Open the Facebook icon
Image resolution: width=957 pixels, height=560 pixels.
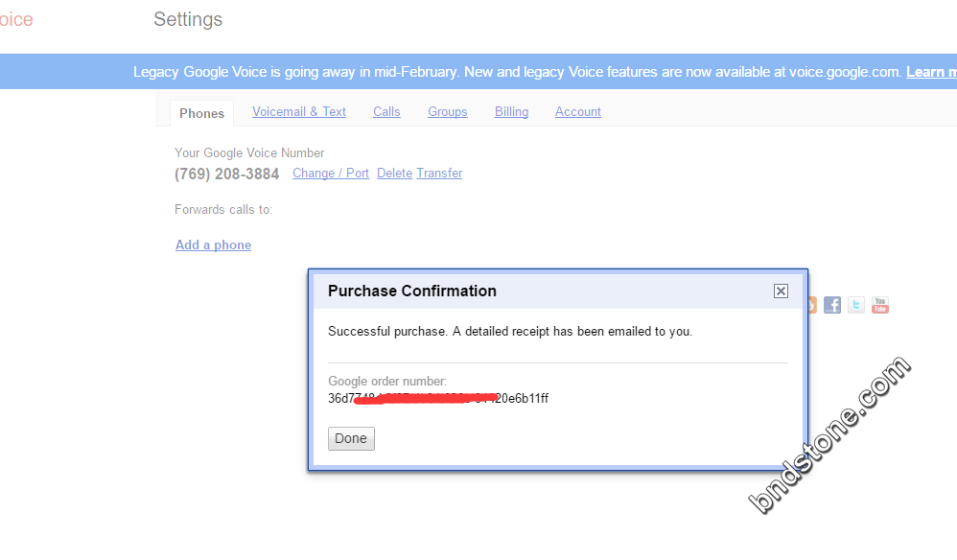[832, 305]
